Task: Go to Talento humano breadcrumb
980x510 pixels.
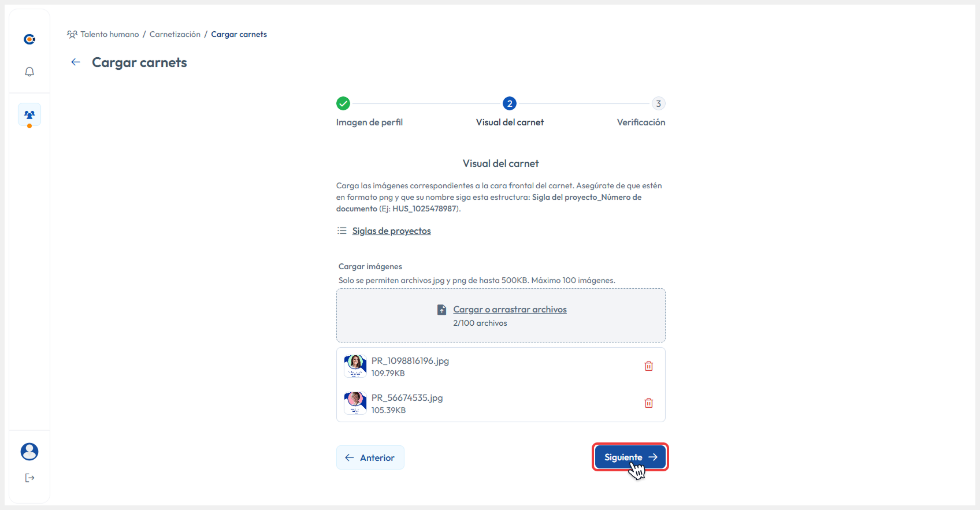Action: tap(109, 35)
